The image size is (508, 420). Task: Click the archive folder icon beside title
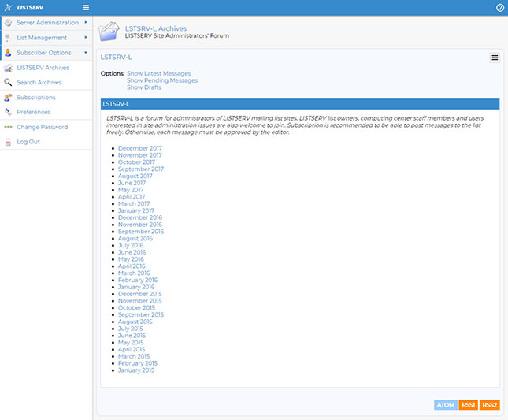point(109,32)
